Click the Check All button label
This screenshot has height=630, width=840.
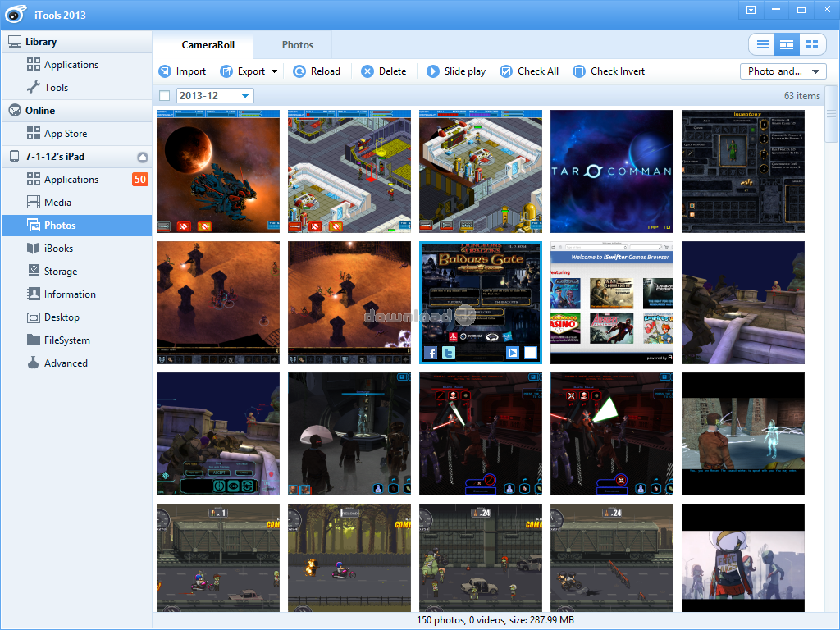click(x=538, y=71)
